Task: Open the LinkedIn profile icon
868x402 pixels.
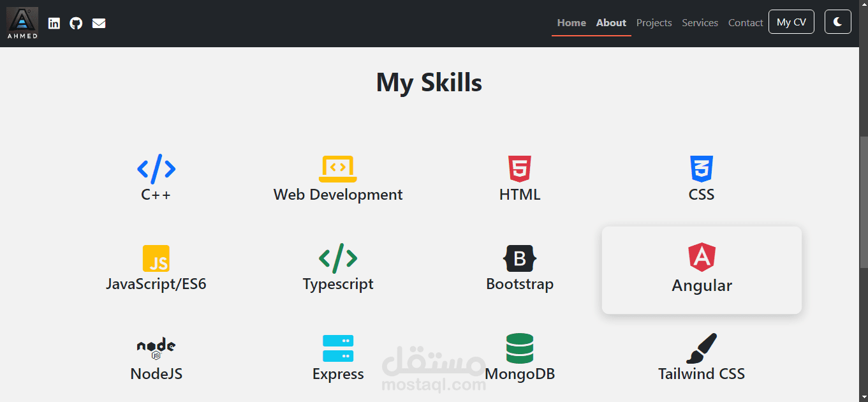Action: [54, 23]
